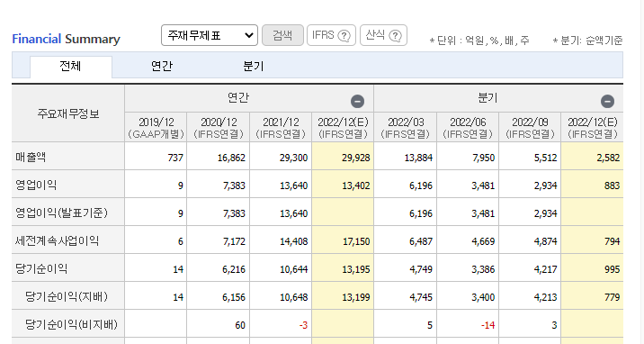The image size is (644, 344).
Task: Collapse the 분기 columns with minus icon
Action: tap(607, 101)
